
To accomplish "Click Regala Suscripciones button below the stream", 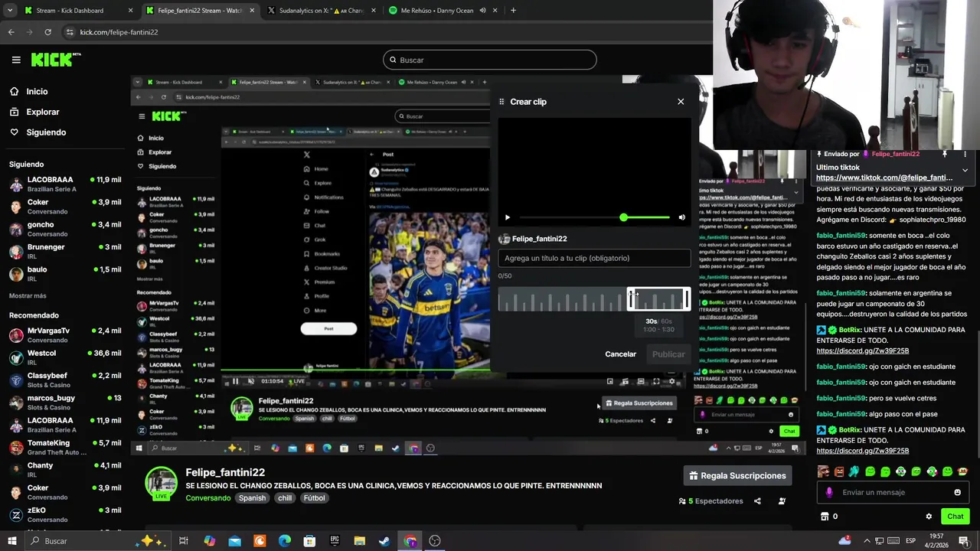I will pyautogui.click(x=737, y=476).
